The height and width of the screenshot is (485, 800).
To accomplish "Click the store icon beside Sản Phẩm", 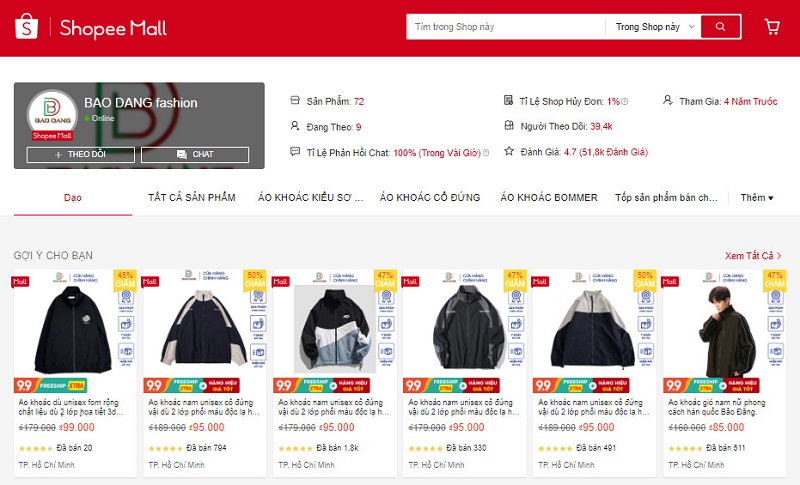I will [295, 100].
